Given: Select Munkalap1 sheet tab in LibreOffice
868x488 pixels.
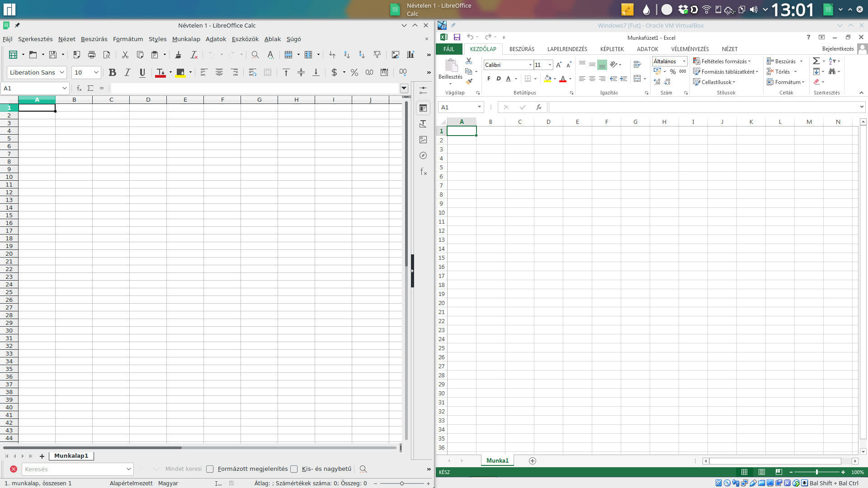Looking at the screenshot, I should pos(71,456).
